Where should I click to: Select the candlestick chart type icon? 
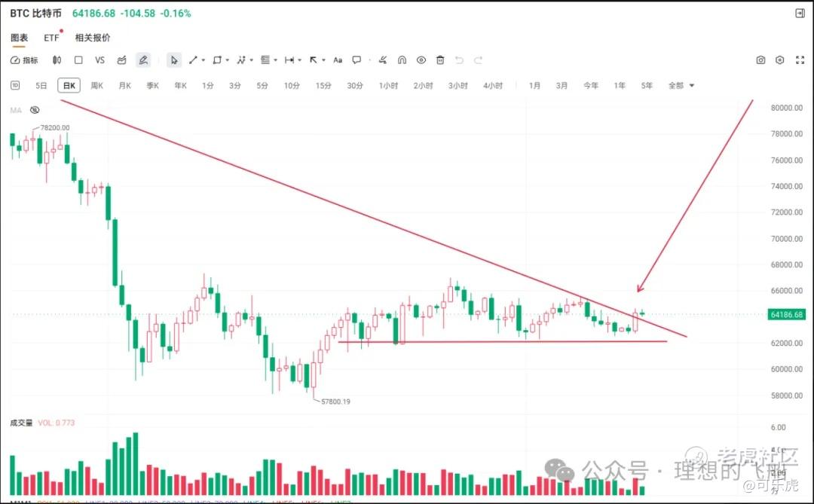pos(57,60)
